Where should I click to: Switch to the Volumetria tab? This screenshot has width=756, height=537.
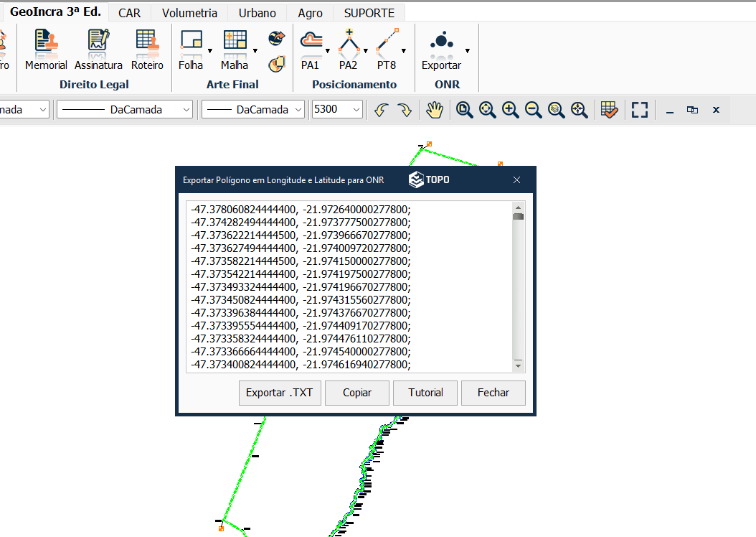pos(189,13)
